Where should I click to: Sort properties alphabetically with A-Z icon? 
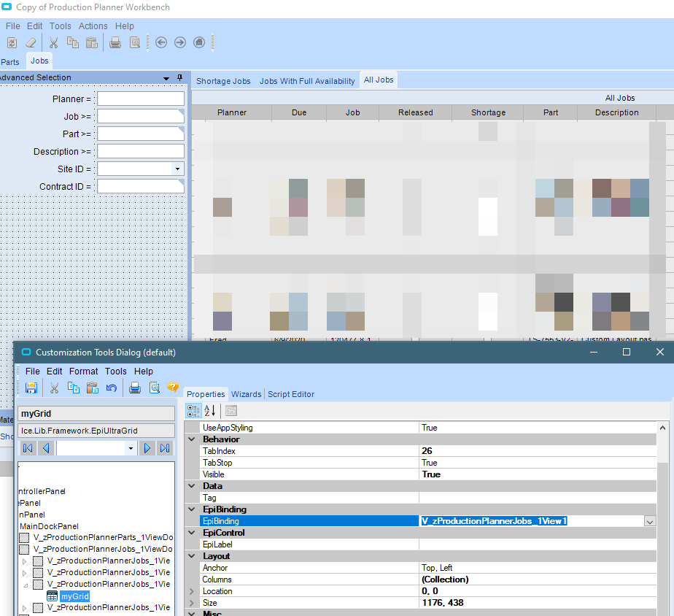[x=210, y=411]
